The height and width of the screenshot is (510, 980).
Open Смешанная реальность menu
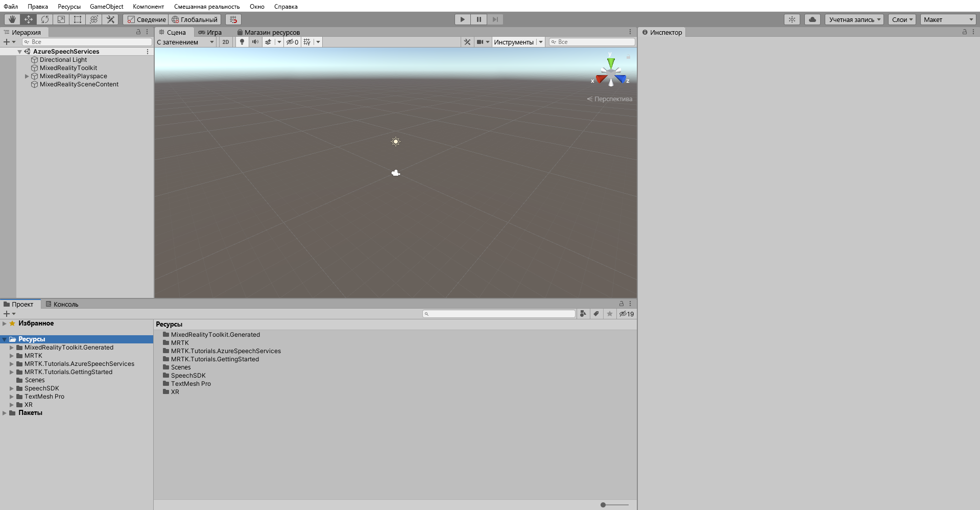pyautogui.click(x=207, y=7)
